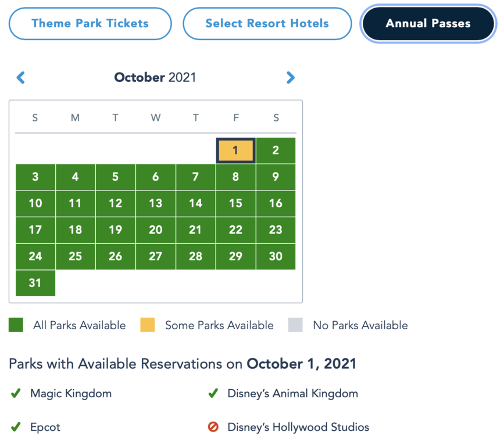Select October 1 on the calendar
Screen dimensions: 504x446
[235, 150]
